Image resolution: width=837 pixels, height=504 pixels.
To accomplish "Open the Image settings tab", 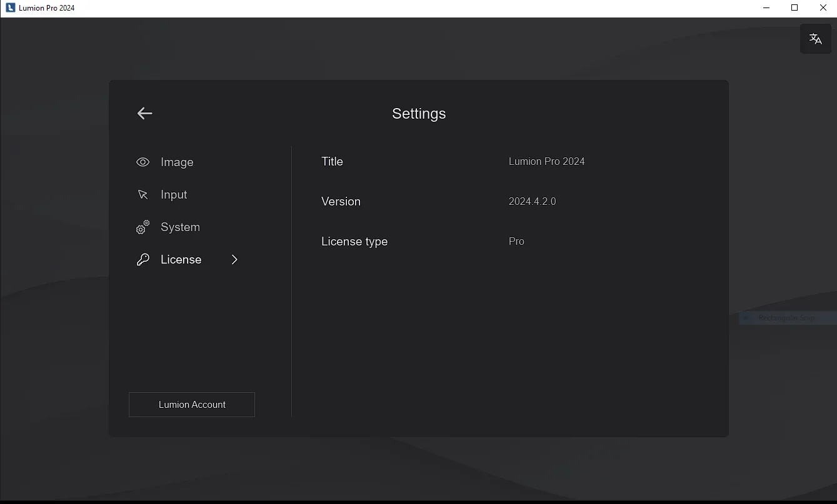I will click(x=177, y=162).
